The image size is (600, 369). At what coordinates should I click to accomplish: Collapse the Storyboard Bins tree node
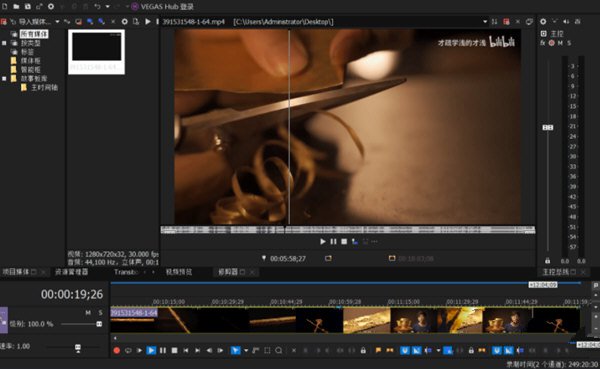click(x=4, y=78)
